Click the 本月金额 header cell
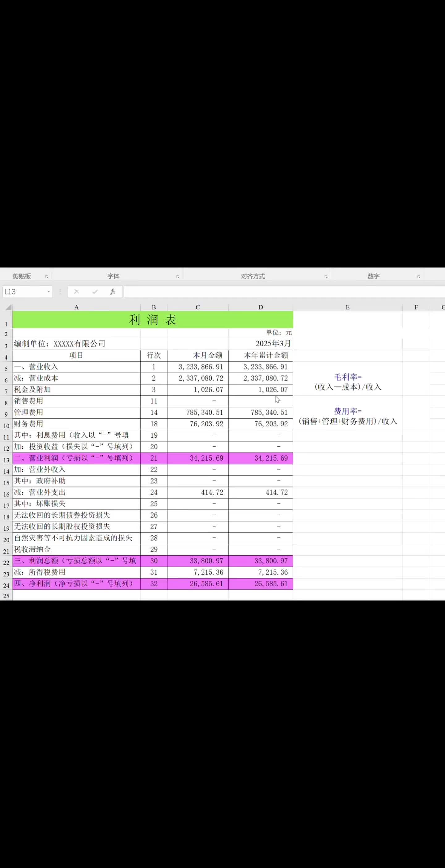The image size is (445, 868). pos(197,356)
